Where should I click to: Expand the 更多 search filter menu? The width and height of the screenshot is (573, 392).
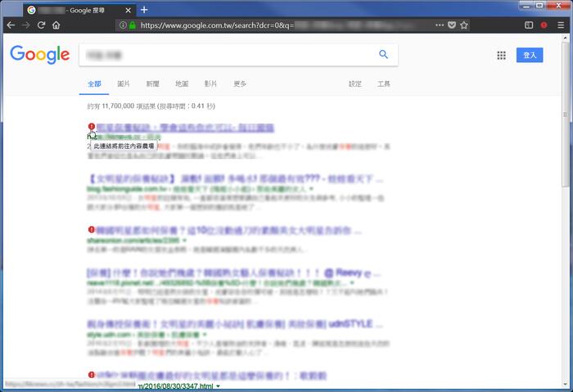click(240, 83)
